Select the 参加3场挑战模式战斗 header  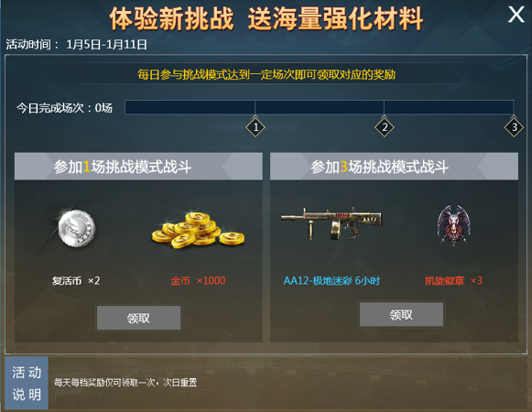click(394, 167)
